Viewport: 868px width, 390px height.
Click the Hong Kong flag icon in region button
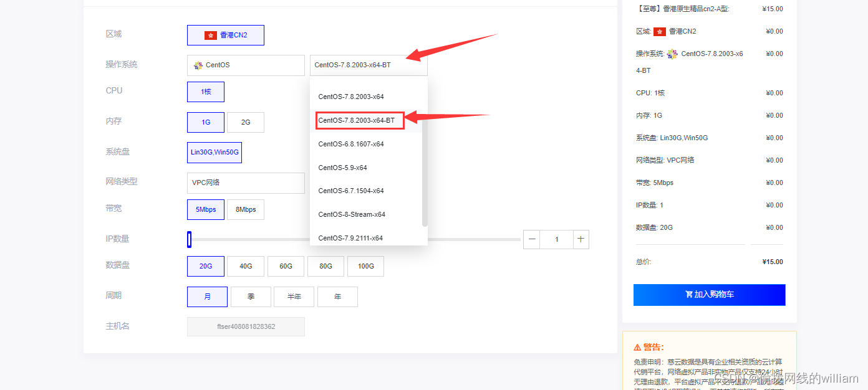(210, 36)
